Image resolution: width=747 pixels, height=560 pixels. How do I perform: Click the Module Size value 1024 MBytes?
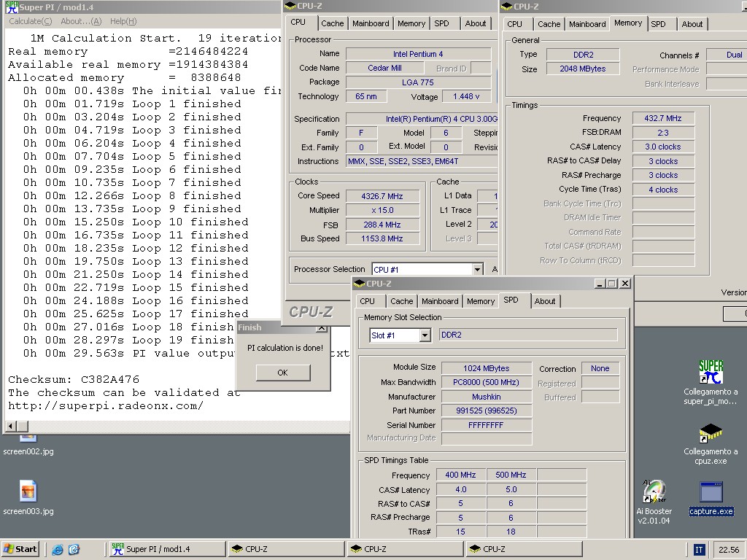pos(486,368)
